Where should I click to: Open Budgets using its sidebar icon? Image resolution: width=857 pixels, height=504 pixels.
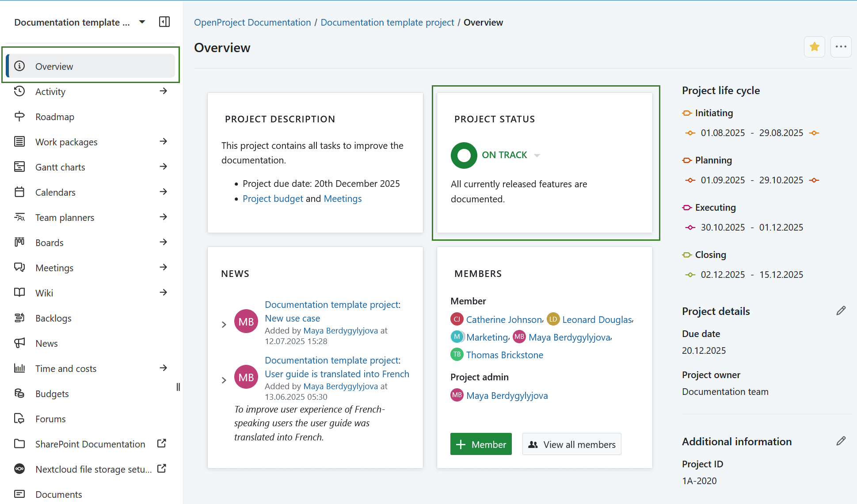[19, 393]
